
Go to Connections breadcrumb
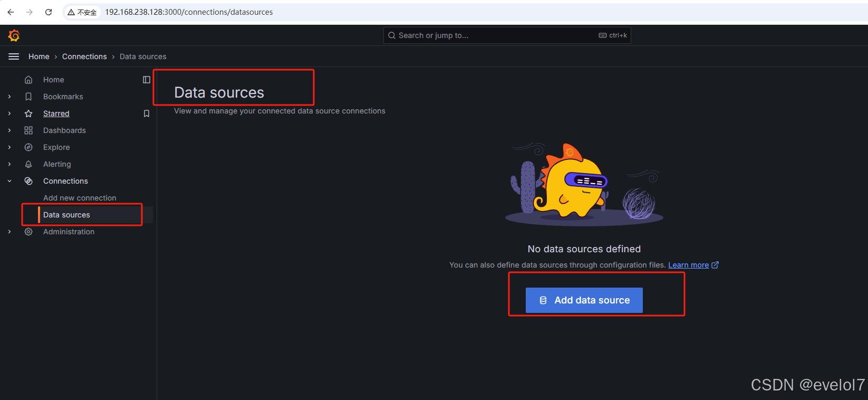(84, 56)
